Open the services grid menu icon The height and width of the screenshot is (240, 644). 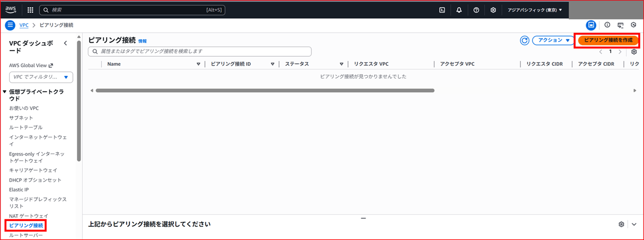(30, 10)
